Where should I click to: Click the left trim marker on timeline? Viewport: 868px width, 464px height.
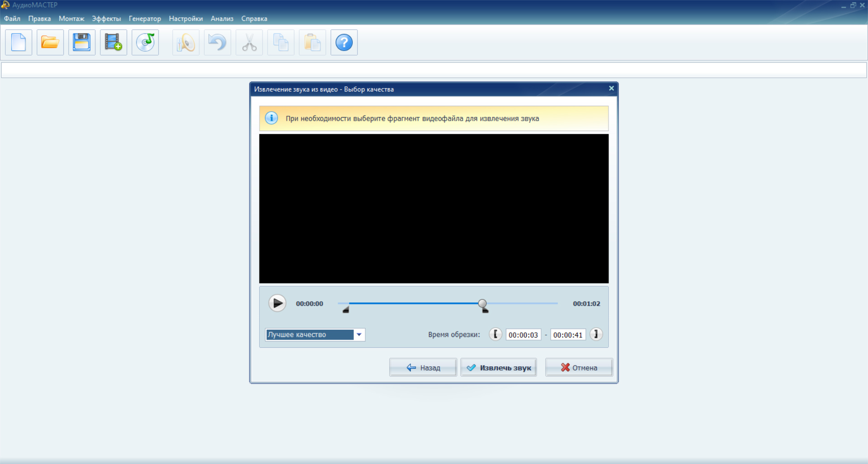(346, 310)
